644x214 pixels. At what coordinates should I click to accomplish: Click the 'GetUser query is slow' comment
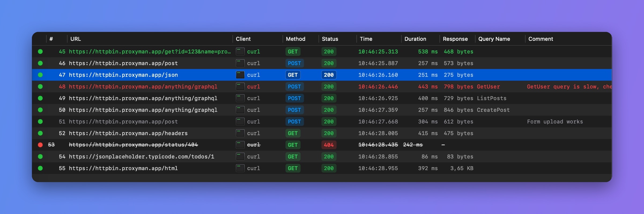[x=569, y=87]
